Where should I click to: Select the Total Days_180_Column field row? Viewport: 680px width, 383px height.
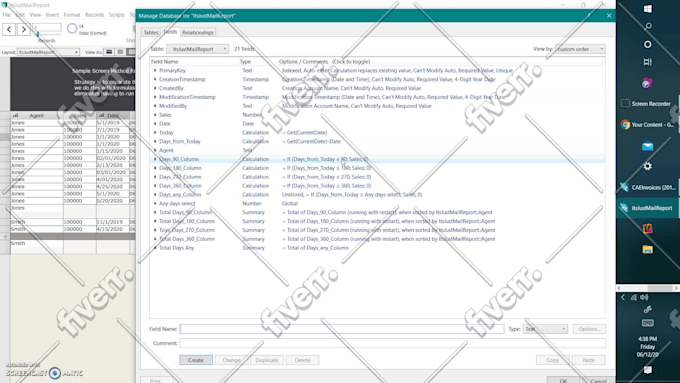click(x=377, y=221)
